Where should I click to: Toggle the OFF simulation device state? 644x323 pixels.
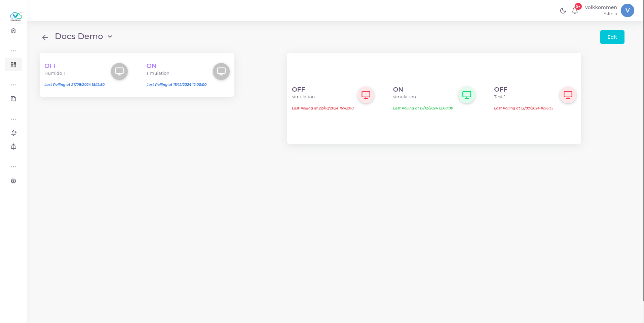[366, 95]
